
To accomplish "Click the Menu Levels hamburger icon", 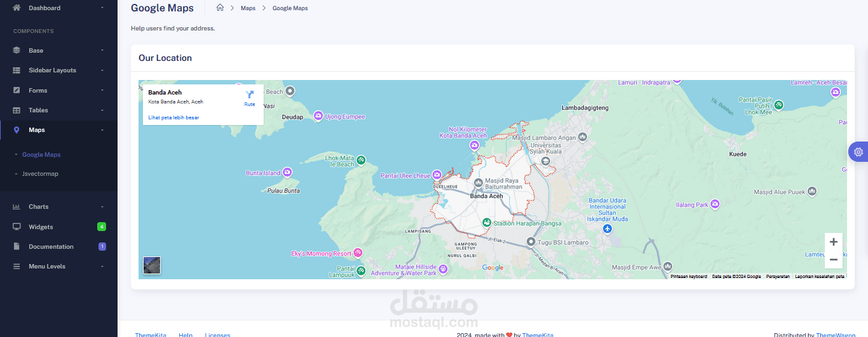I will point(17,267).
